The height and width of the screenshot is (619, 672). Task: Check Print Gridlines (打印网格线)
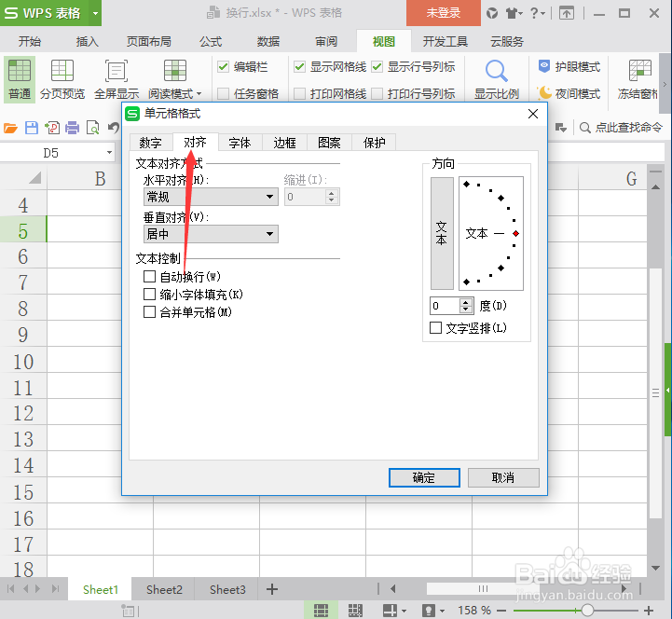click(x=299, y=93)
